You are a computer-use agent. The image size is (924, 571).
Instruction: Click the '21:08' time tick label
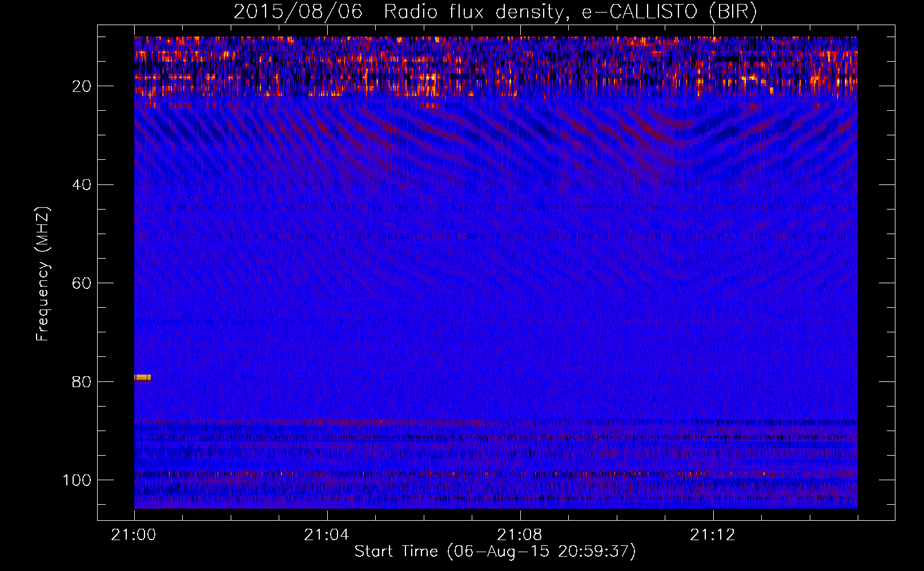click(520, 535)
